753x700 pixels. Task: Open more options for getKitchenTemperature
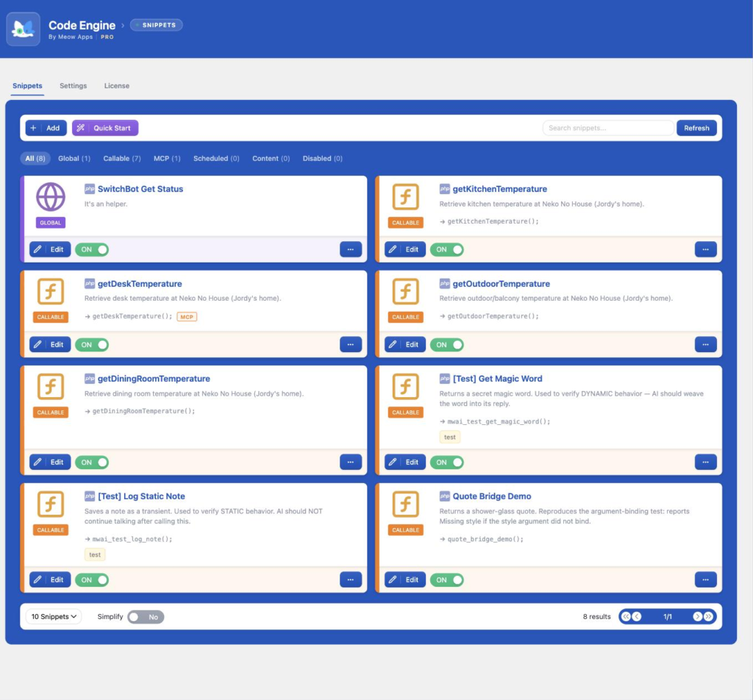pos(705,249)
